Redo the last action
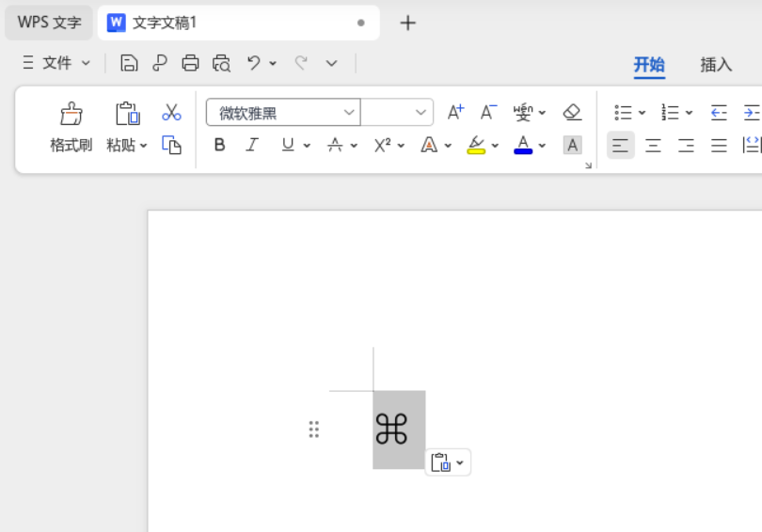The height and width of the screenshot is (532, 762). coord(301,63)
